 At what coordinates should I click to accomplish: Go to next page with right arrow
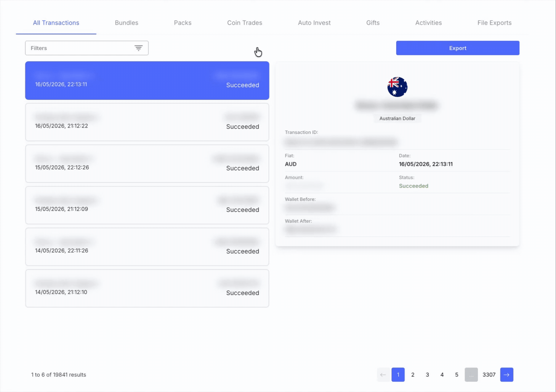(x=507, y=375)
